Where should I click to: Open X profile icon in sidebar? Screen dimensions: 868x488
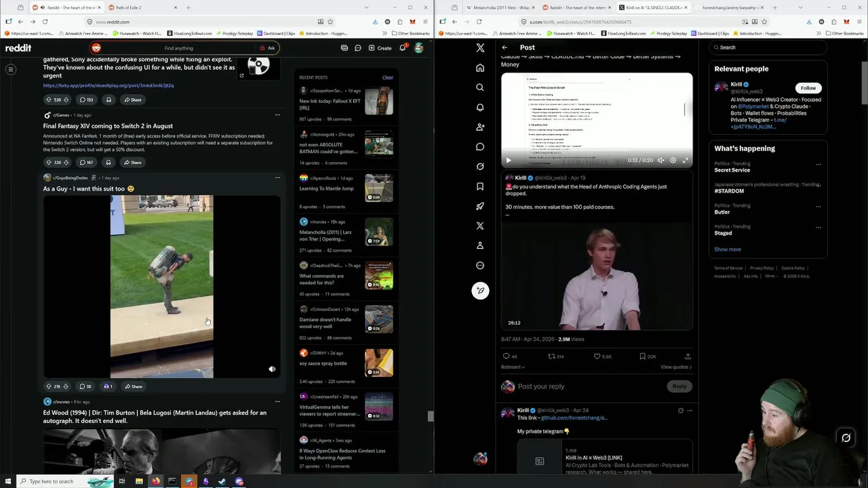tap(480, 245)
